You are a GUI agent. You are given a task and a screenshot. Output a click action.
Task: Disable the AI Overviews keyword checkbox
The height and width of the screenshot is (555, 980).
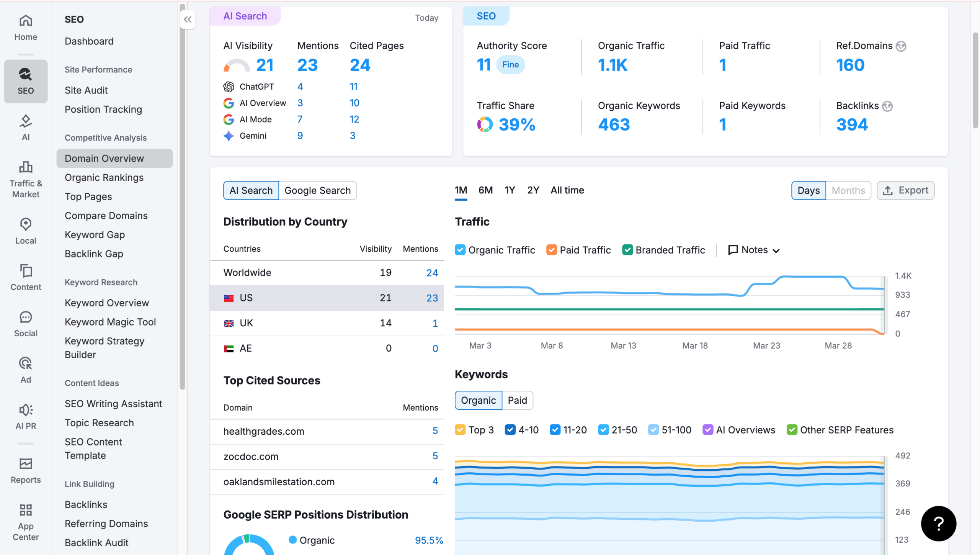(707, 430)
